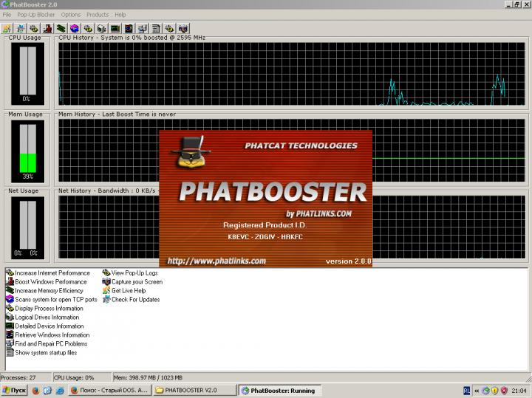Select Find and Repair PC Problems
532x398 pixels.
50,344
